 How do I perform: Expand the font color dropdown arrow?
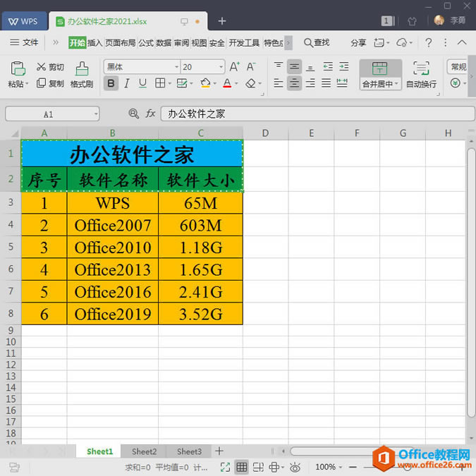[x=236, y=83]
